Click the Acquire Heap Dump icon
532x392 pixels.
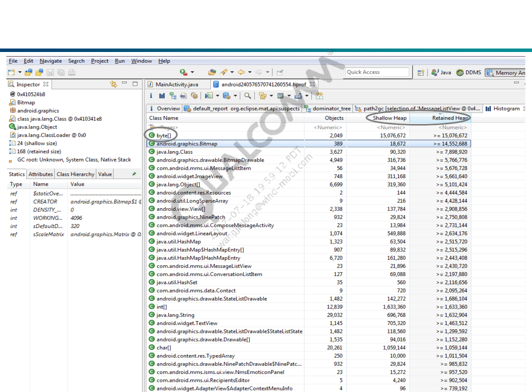pos(39,72)
